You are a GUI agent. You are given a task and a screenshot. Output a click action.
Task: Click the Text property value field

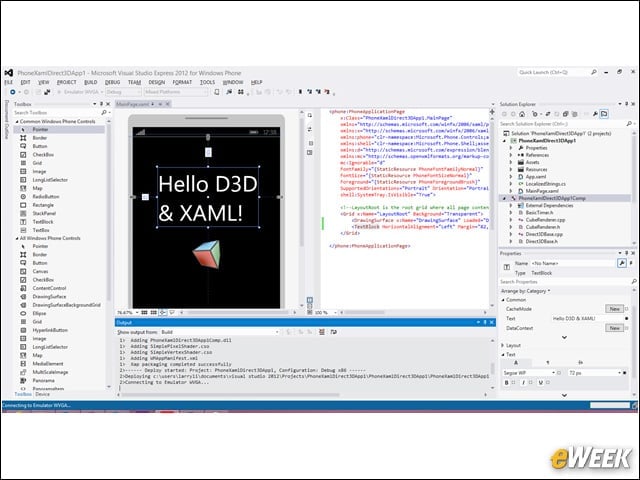click(x=587, y=318)
